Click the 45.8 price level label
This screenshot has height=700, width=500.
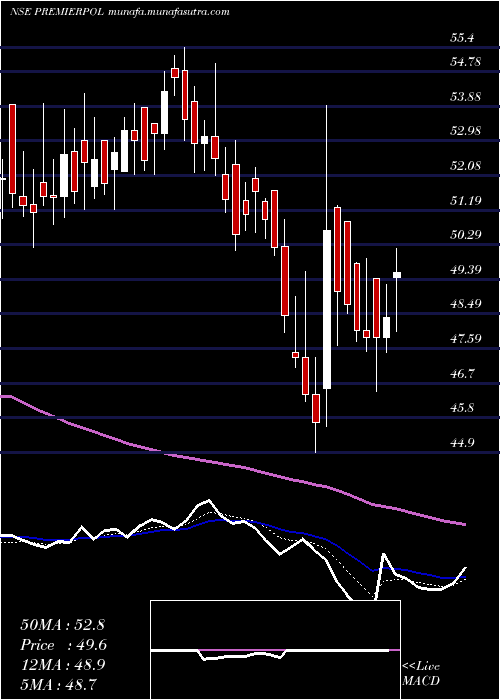pos(462,408)
